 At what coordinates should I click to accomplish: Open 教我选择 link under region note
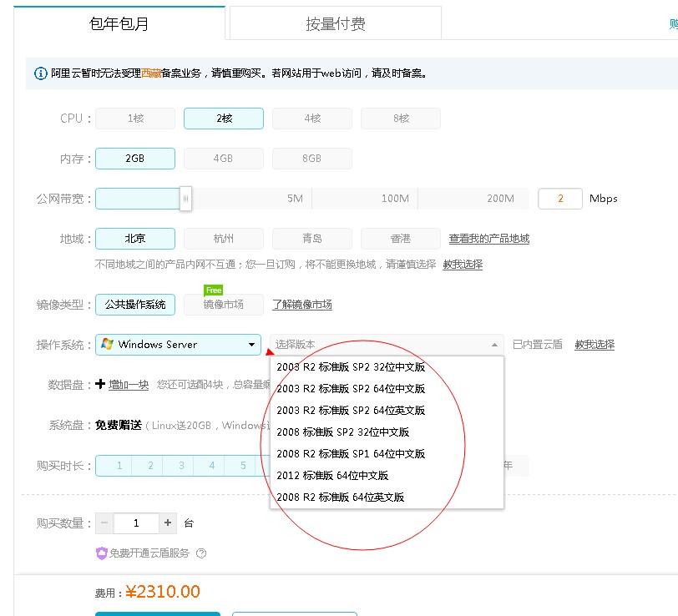[463, 264]
